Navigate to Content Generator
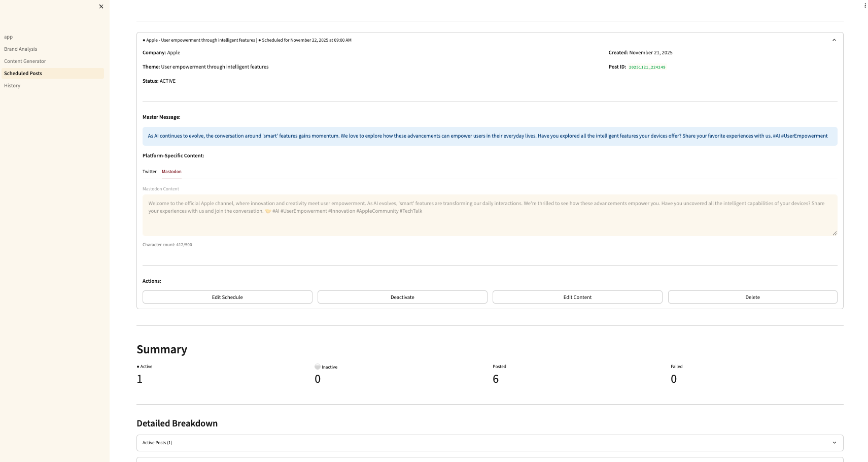The image size is (868, 462). point(25,61)
